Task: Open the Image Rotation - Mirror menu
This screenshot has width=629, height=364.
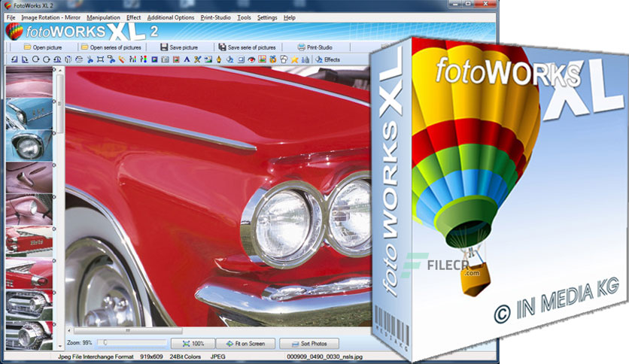Action: (51, 17)
